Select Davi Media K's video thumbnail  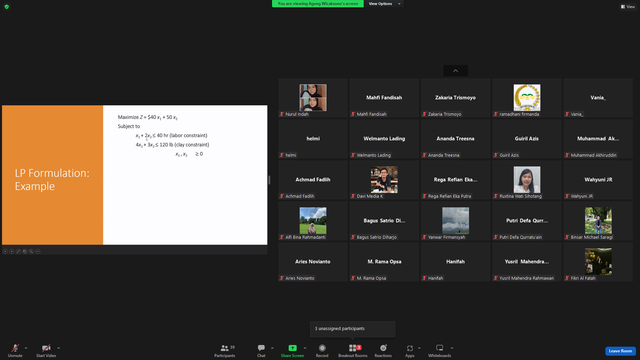coord(384,180)
